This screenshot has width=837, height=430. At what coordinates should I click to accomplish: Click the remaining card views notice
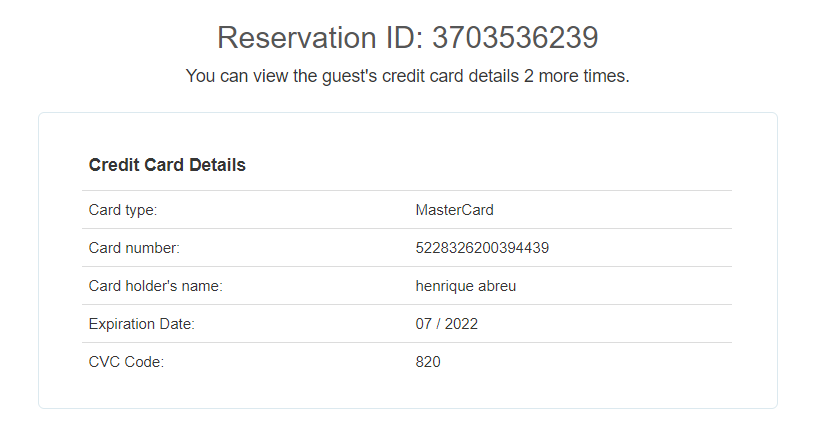pyautogui.click(x=407, y=77)
